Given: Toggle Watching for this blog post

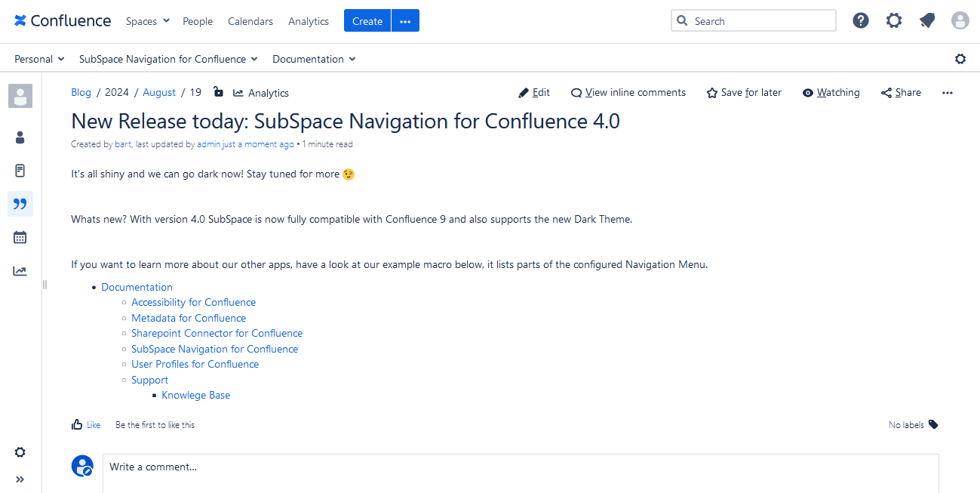Looking at the screenshot, I should 831,93.
